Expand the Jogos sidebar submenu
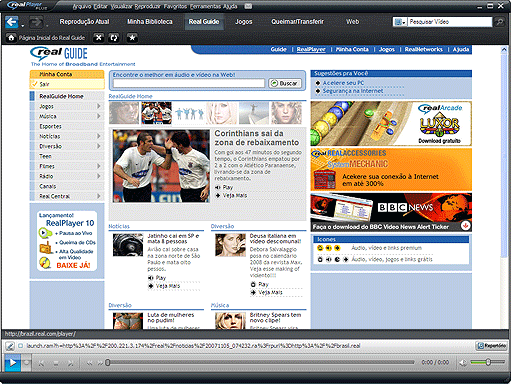This screenshot has height=384, width=511. coord(99,106)
